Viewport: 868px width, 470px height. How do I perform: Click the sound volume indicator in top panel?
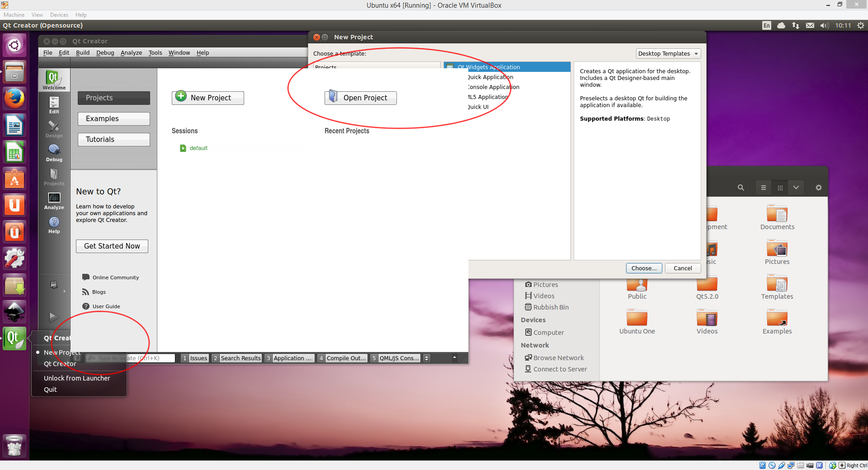click(824, 25)
